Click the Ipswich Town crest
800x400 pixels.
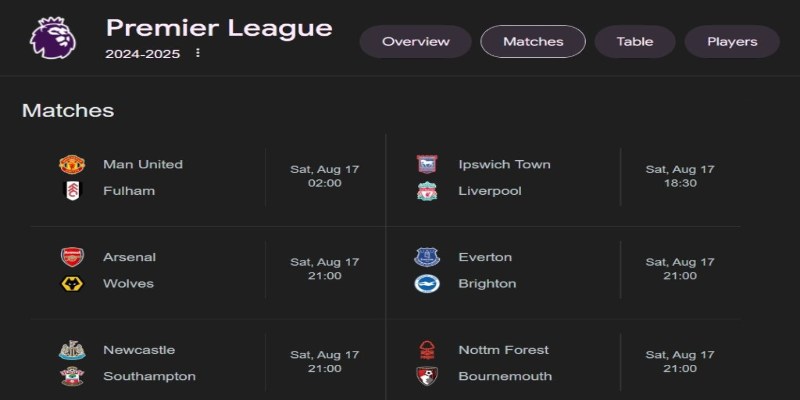(x=427, y=164)
